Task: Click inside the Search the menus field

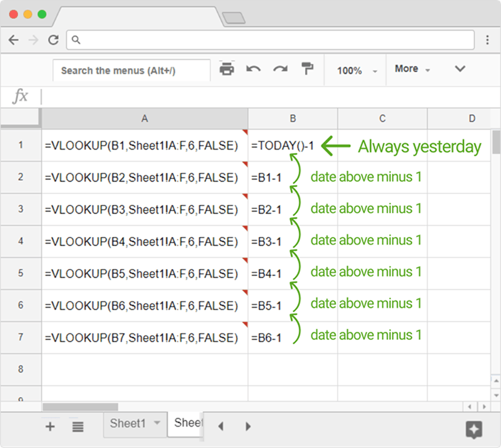Action: [131, 70]
